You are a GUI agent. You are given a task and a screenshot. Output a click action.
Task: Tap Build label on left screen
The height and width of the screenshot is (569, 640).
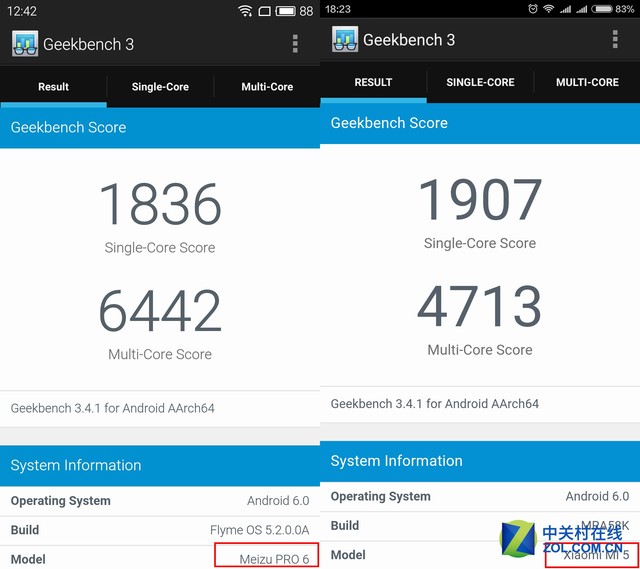25,530
